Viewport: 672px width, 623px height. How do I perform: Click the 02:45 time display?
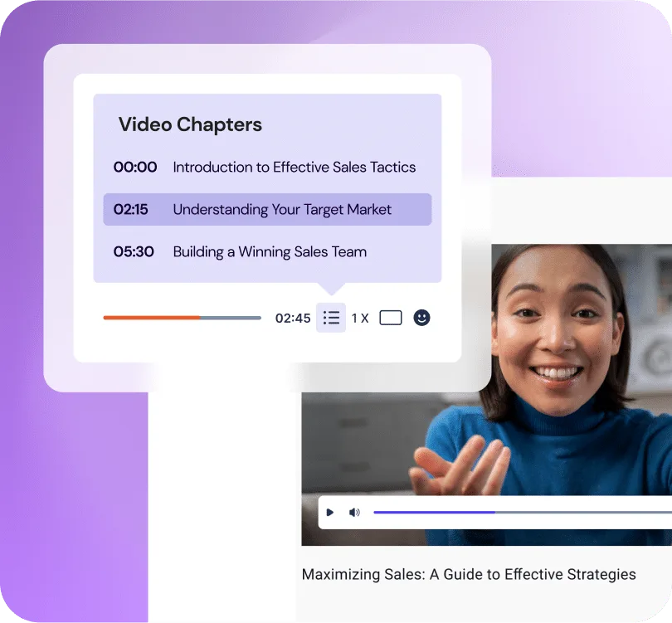(291, 318)
